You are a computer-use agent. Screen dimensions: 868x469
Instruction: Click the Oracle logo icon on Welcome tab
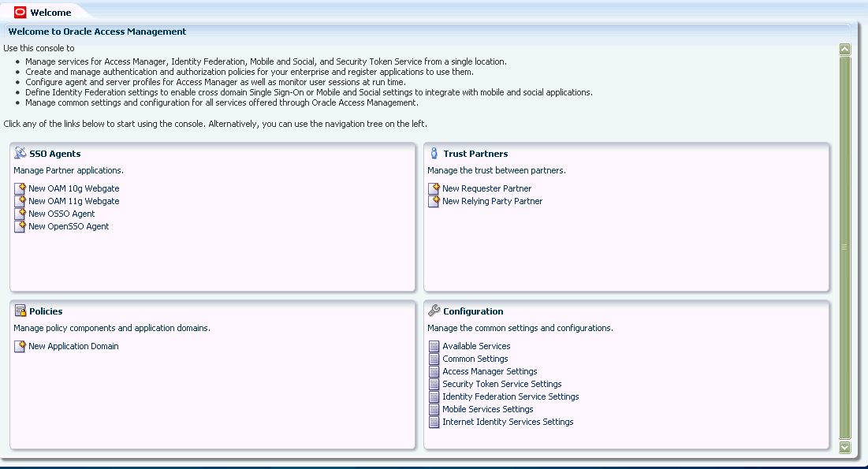20,12
